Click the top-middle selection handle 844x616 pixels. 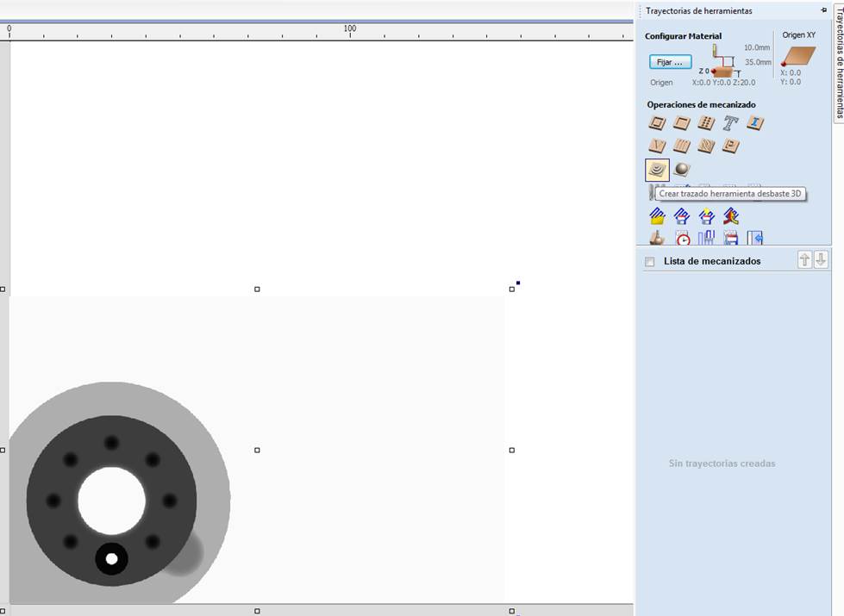pos(257,289)
